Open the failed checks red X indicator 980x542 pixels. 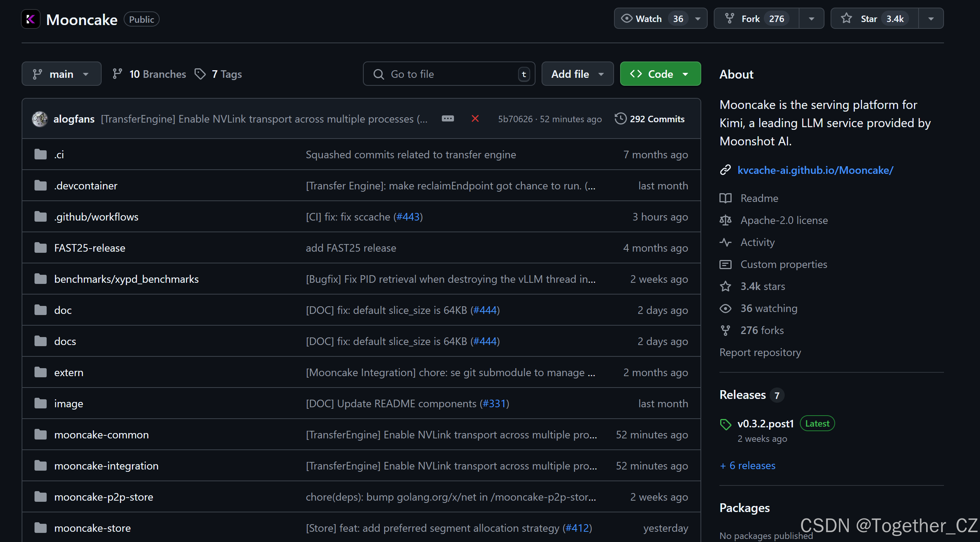[475, 119]
